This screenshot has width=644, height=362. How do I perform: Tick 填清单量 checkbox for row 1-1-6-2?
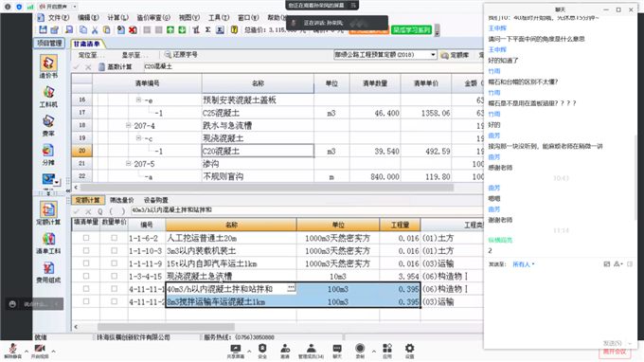[x=86, y=238]
